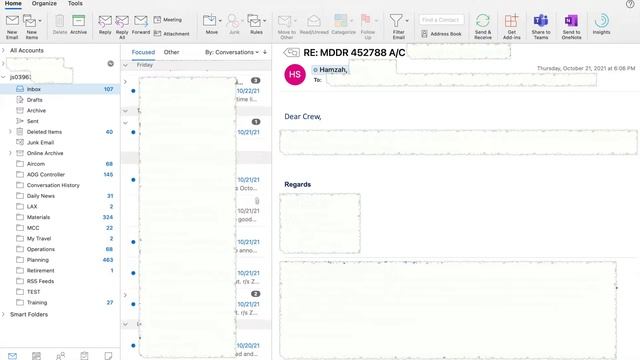
Task: Open Insights panel
Action: pos(601,24)
